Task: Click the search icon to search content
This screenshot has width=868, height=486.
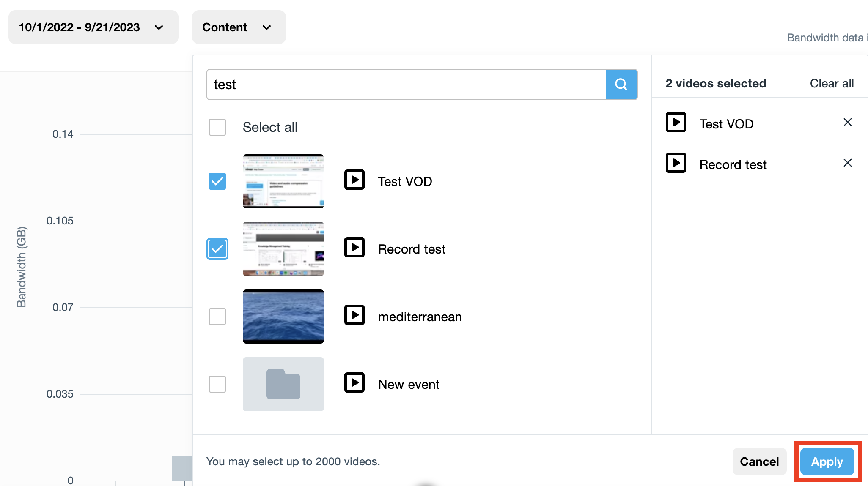Action: [621, 84]
